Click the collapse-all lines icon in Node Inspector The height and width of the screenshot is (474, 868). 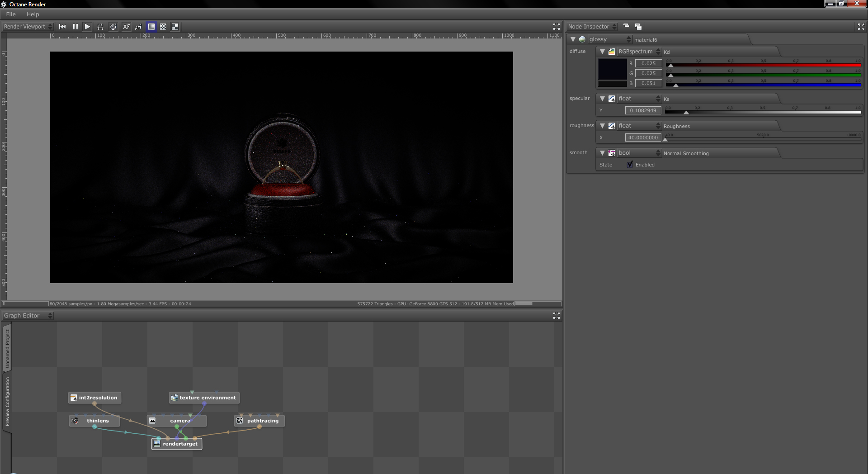pos(626,26)
